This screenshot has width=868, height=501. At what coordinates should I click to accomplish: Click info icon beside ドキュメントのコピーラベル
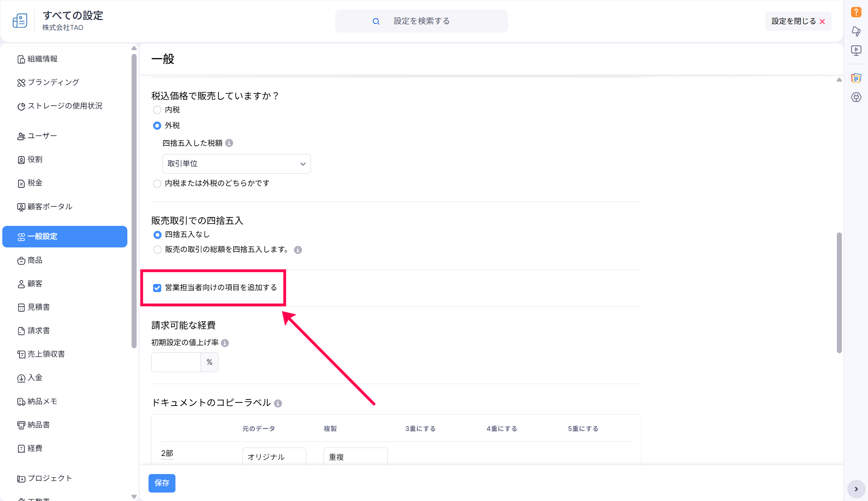(278, 403)
